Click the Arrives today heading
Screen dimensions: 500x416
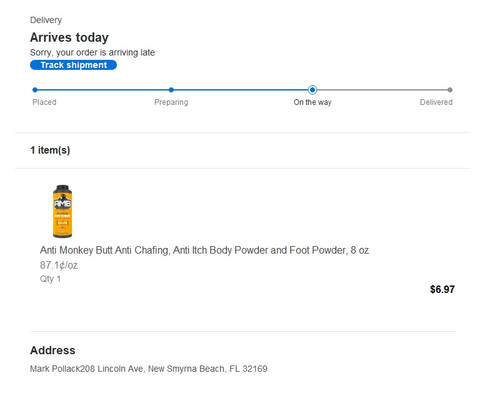click(x=69, y=37)
